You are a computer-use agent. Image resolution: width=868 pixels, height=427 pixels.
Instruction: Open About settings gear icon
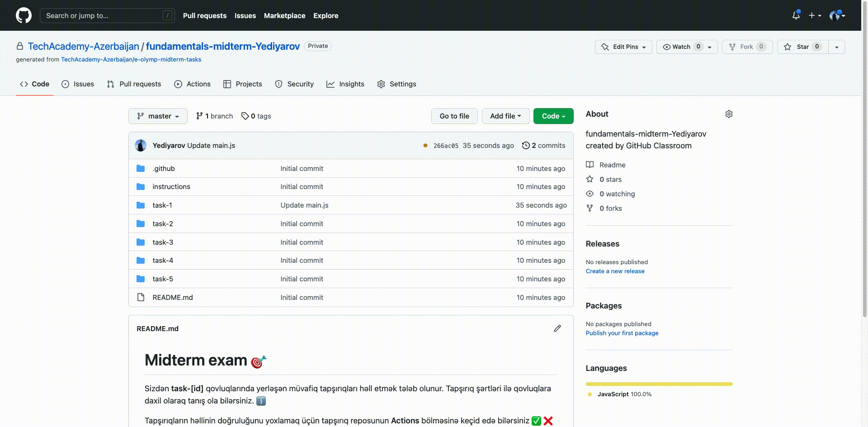pyautogui.click(x=729, y=114)
